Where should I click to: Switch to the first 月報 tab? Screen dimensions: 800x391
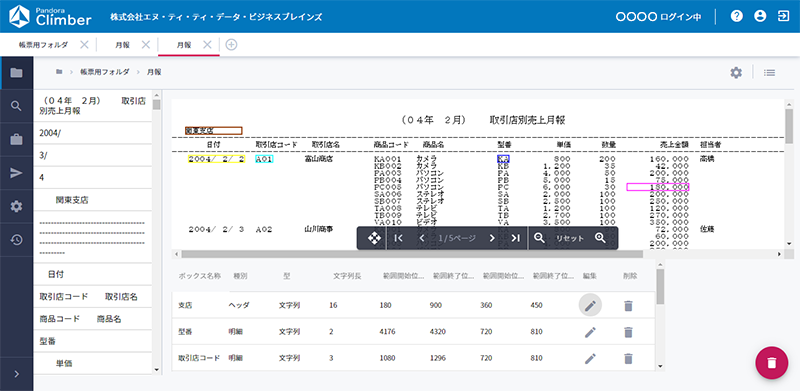coord(122,45)
